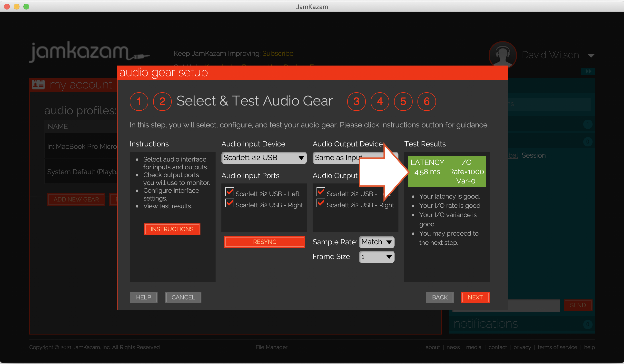Open Audio Input Device dropdown
This screenshot has width=624, height=364.
(x=264, y=158)
